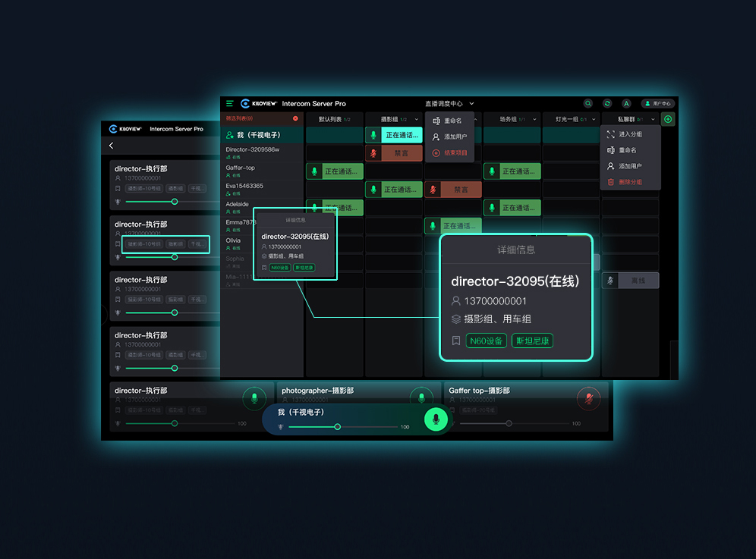Image resolution: width=756 pixels, height=559 pixels.
Task: Click the N60设备 tag in detail popup
Action: 486,341
